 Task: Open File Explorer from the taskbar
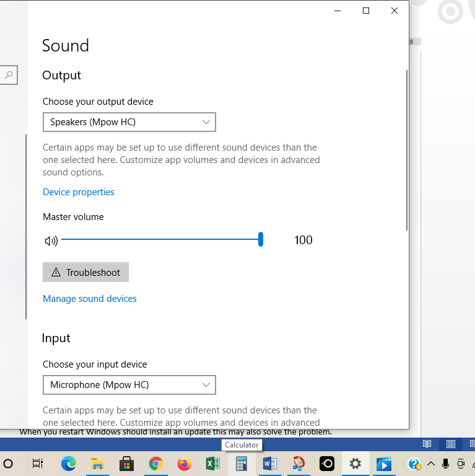(97, 464)
